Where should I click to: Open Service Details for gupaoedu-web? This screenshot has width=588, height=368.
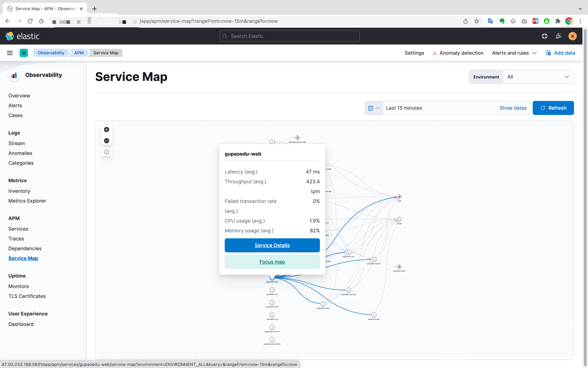[272, 245]
